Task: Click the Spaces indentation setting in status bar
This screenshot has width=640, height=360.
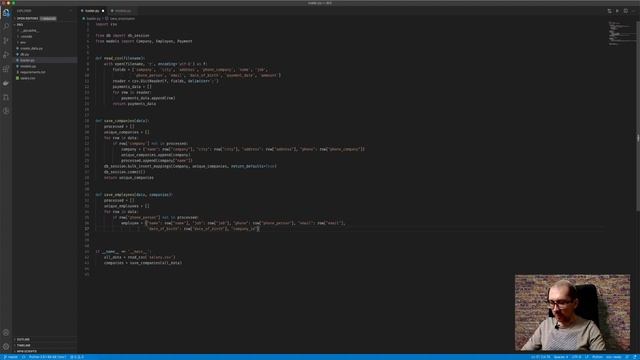Action: [x=561, y=357]
